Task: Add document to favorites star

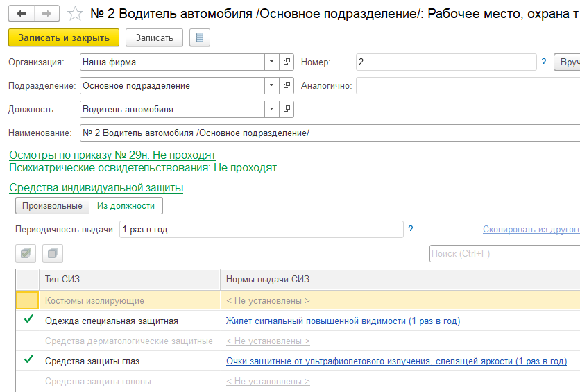Action: [x=75, y=13]
